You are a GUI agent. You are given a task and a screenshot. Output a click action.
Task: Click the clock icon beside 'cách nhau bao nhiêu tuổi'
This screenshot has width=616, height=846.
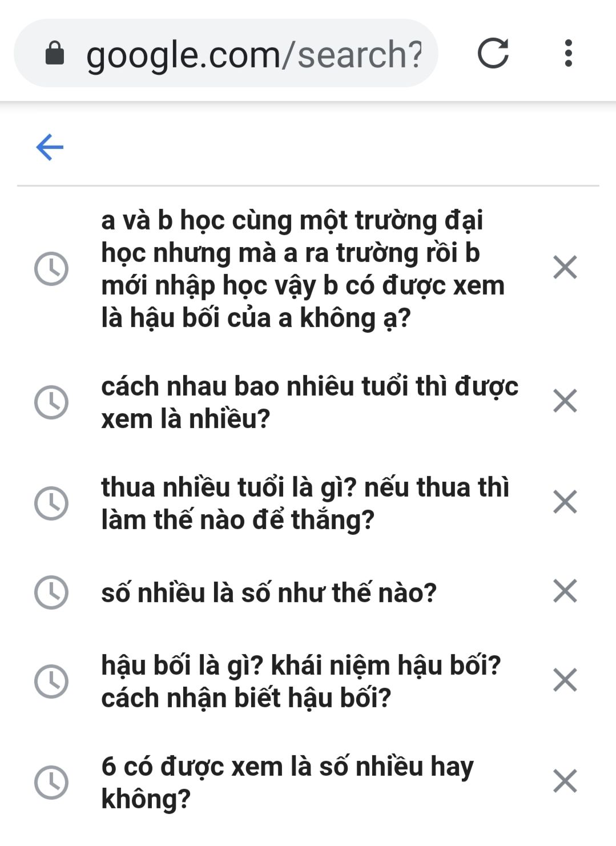tap(51, 402)
